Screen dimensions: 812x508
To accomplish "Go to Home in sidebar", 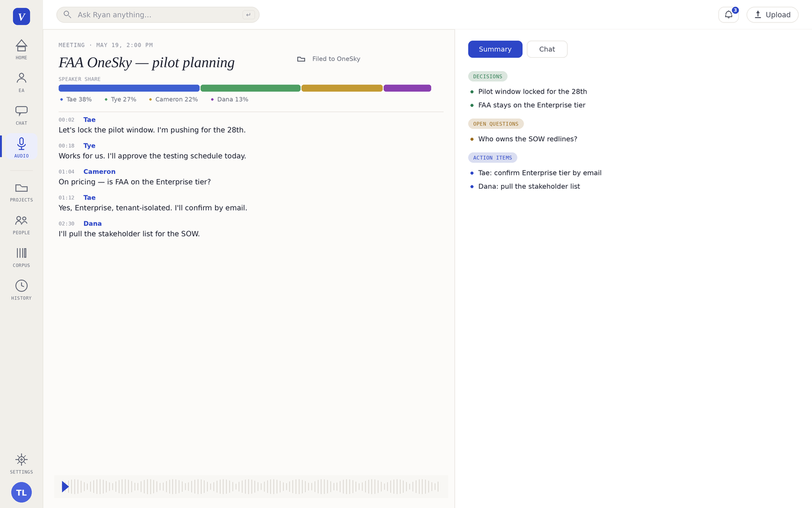I will (x=21, y=49).
